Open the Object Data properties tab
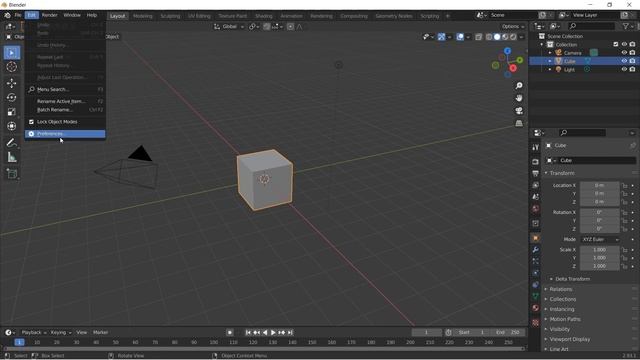Viewport: 640px width, 360px height. point(536,296)
